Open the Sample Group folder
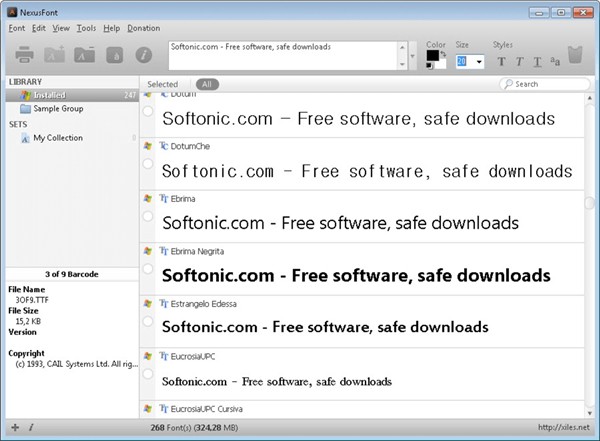The width and height of the screenshot is (600, 441). [x=58, y=109]
